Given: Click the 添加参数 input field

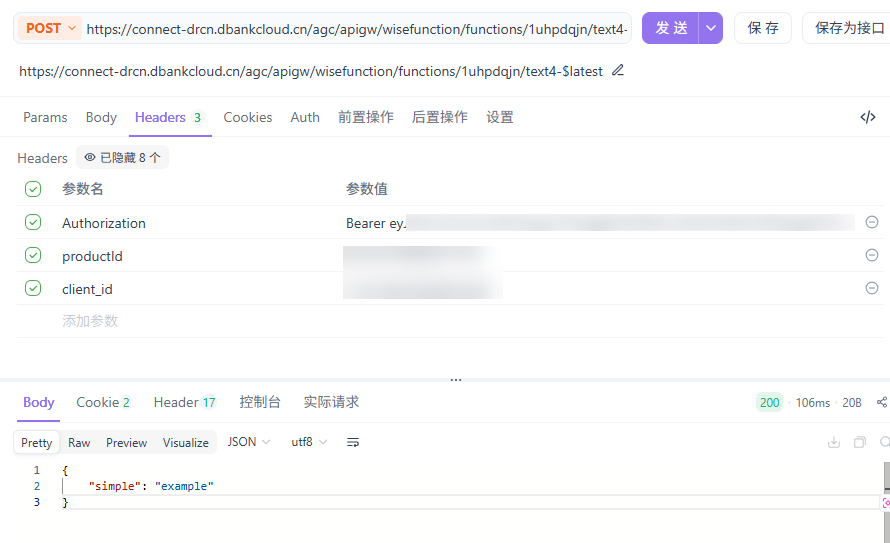Looking at the screenshot, I should point(90,321).
